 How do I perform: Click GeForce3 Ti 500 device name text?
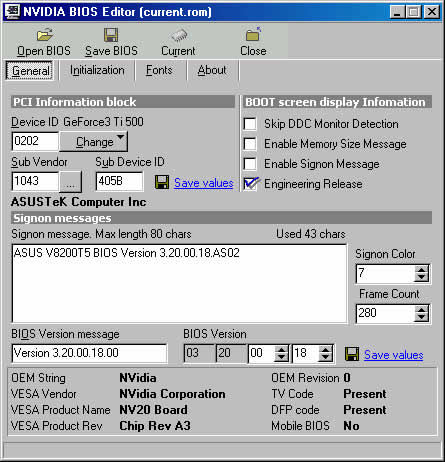(103, 122)
